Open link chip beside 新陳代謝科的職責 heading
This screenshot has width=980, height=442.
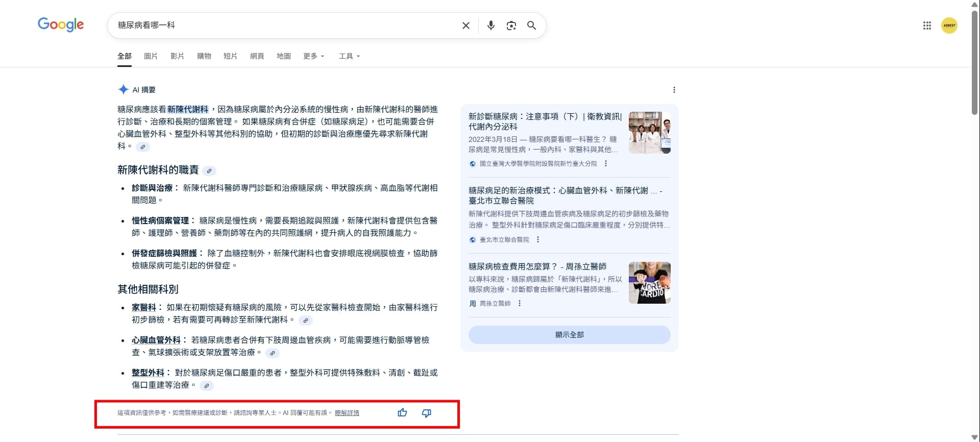(x=209, y=171)
